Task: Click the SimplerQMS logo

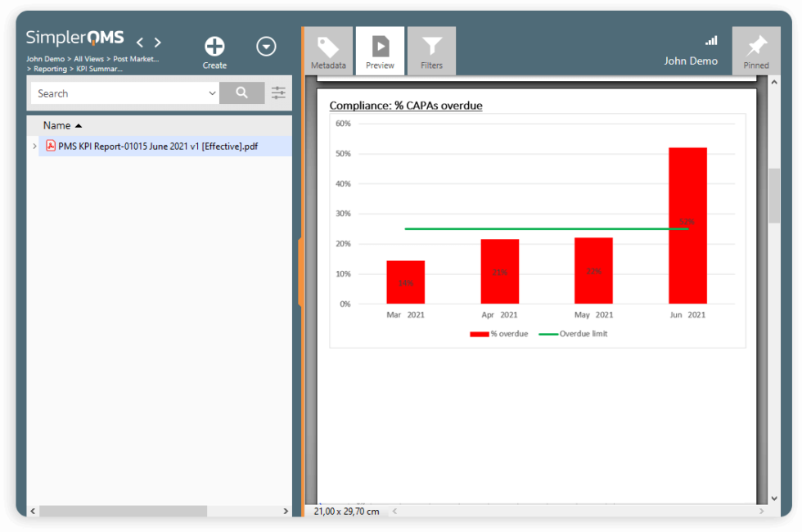Action: click(74, 38)
